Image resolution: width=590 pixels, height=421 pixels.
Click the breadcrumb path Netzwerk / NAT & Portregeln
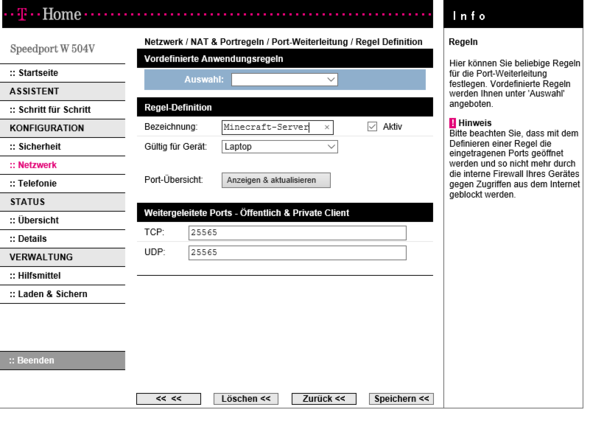tap(204, 42)
